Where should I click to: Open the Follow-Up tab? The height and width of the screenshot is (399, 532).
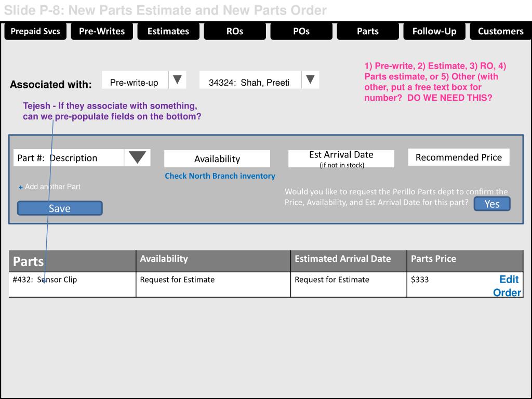(434, 31)
